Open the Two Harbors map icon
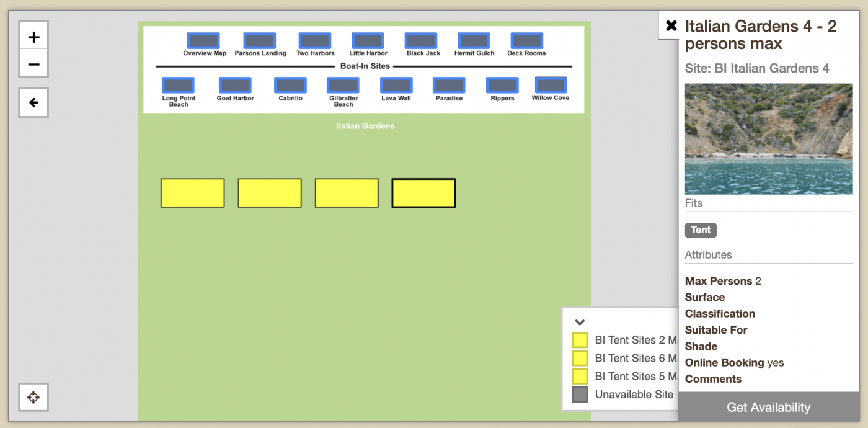Image resolution: width=868 pixels, height=428 pixels. pyautogui.click(x=315, y=41)
